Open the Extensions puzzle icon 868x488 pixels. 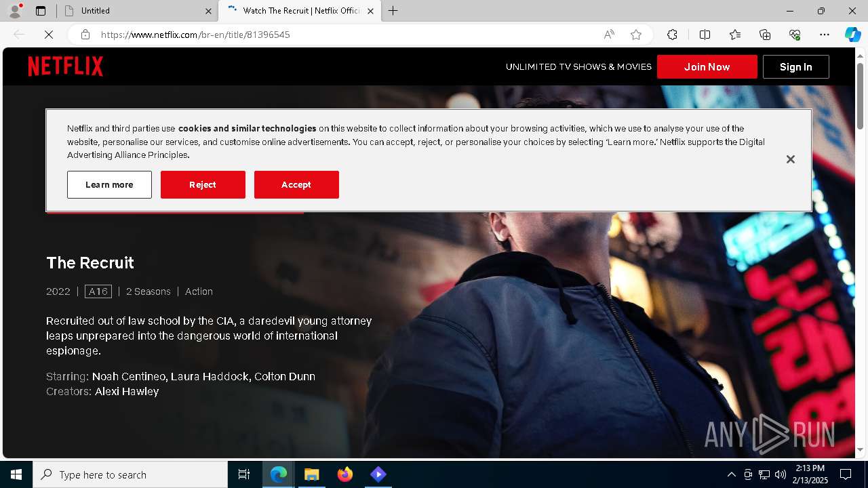(x=672, y=35)
